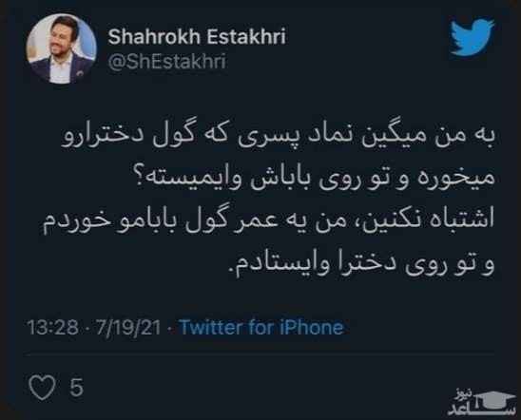Click the last tweet line ending وایستادم
521x420 pixels.
pos(362,264)
